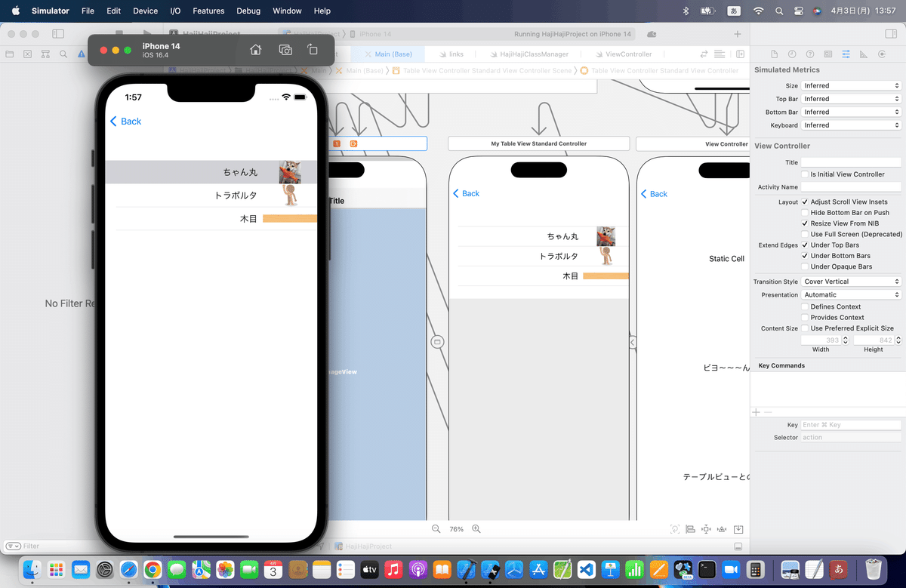This screenshot has width=906, height=588.
Task: Enable Use Full Screen (Deprecated) checkbox
Action: tap(804, 234)
